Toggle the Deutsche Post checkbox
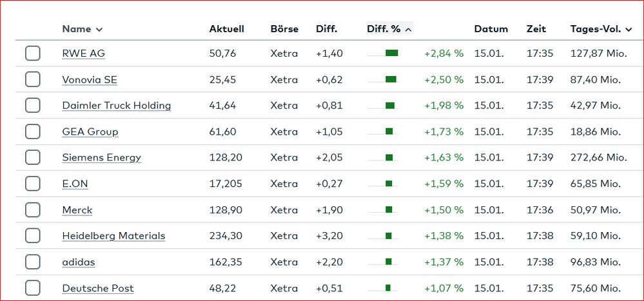 pos(32,288)
